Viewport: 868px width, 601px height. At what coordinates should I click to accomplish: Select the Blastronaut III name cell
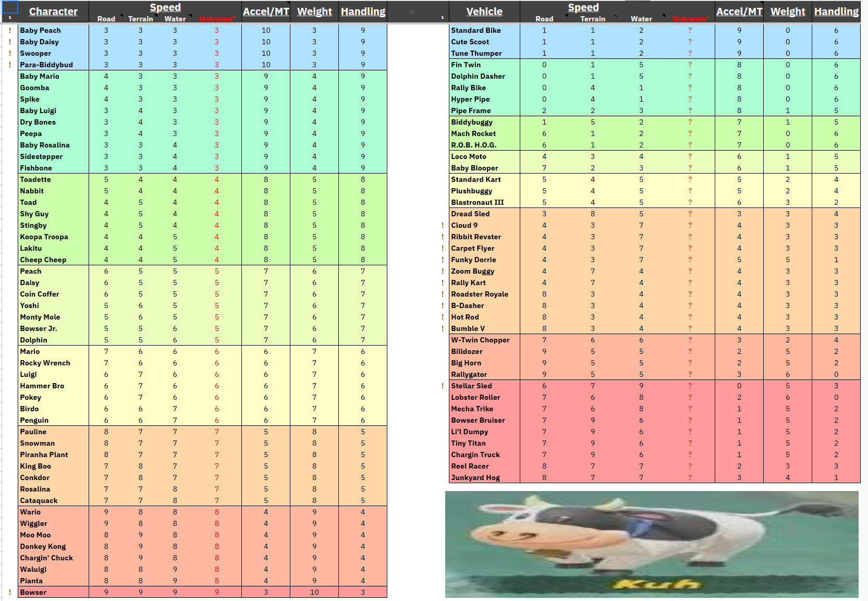(484, 202)
